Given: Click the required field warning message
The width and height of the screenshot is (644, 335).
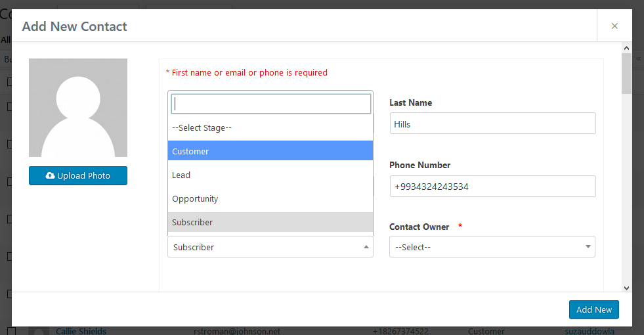Looking at the screenshot, I should tap(246, 73).
